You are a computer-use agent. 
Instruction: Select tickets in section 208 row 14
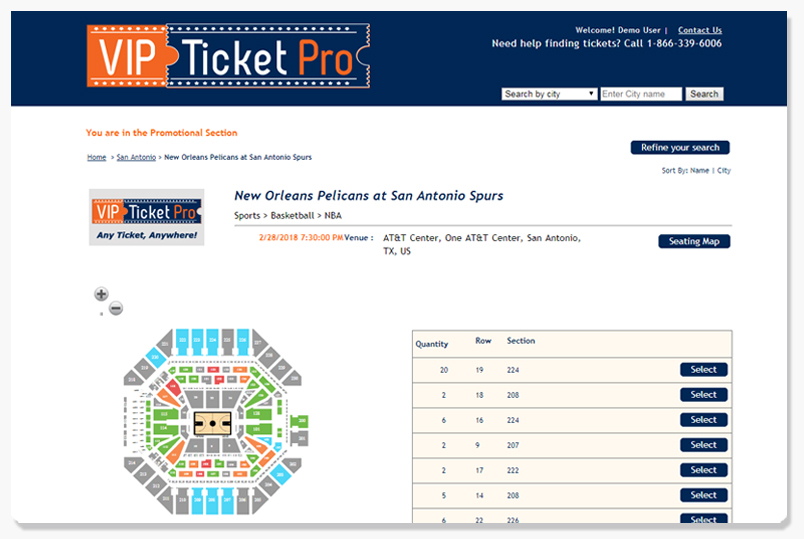tap(704, 495)
